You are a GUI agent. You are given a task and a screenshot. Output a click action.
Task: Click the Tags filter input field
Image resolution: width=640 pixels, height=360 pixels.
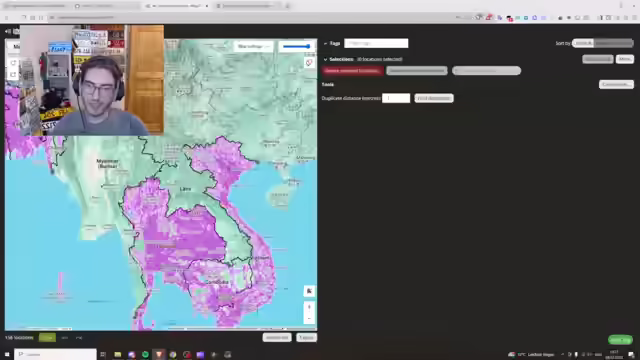(x=376, y=43)
